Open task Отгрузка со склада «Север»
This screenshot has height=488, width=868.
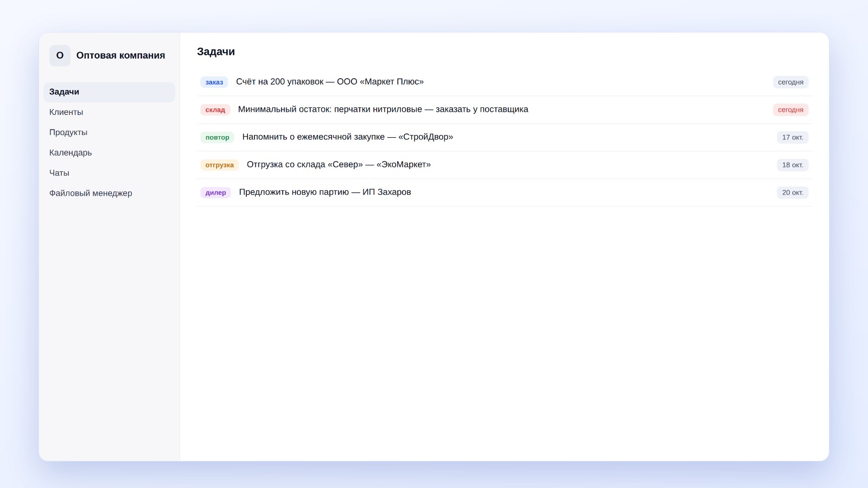pos(339,165)
